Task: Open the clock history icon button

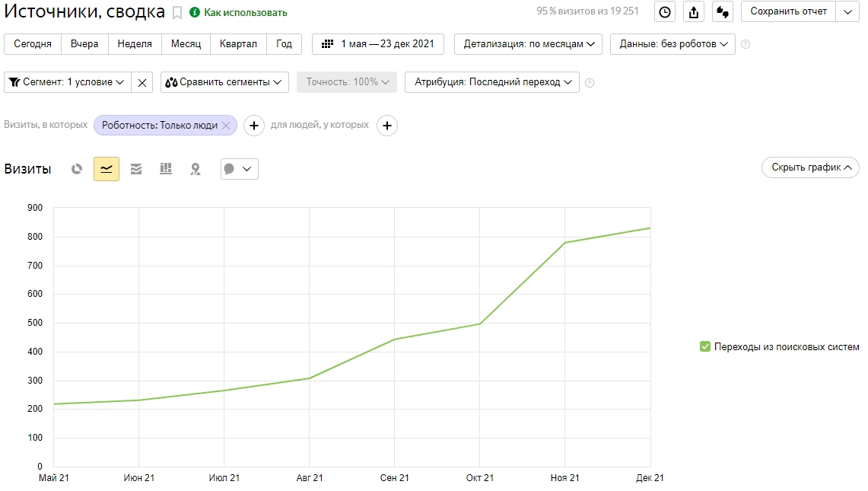Action: pyautogui.click(x=665, y=12)
